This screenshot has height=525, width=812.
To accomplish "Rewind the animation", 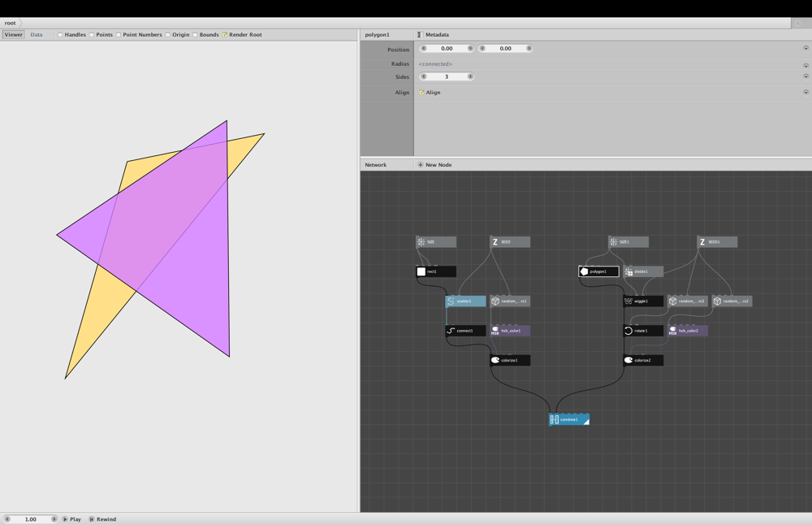I will 102,518.
